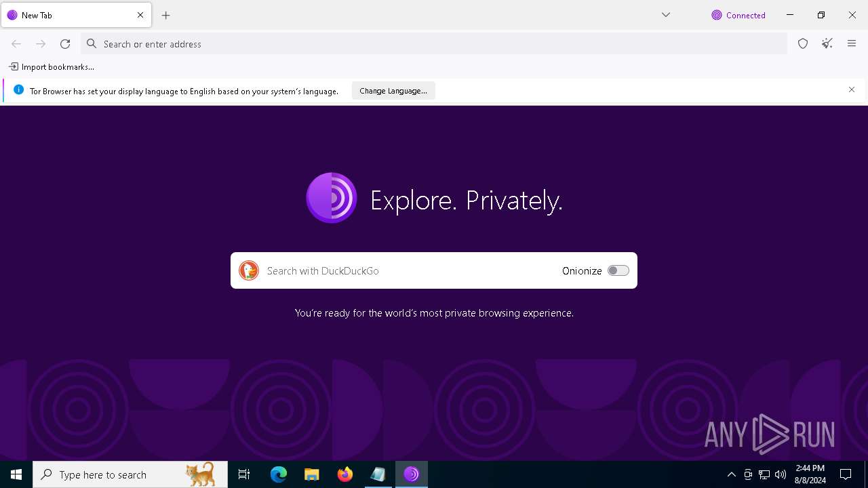Open the Tor Browser application menu

[852, 44]
